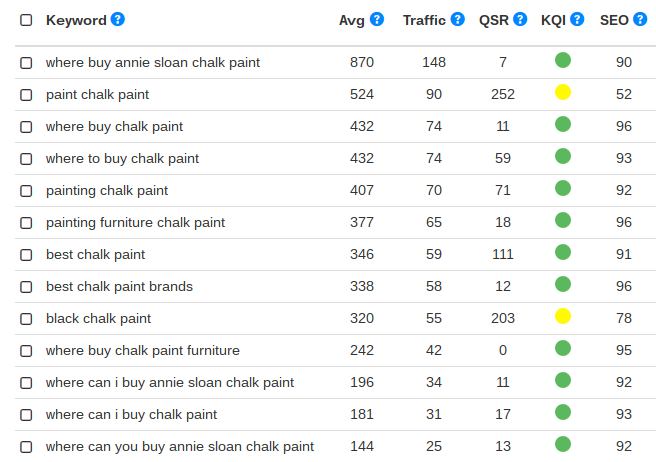Tick checkbox for painting furniture chalk paint
The height and width of the screenshot is (462, 656).
[26, 223]
